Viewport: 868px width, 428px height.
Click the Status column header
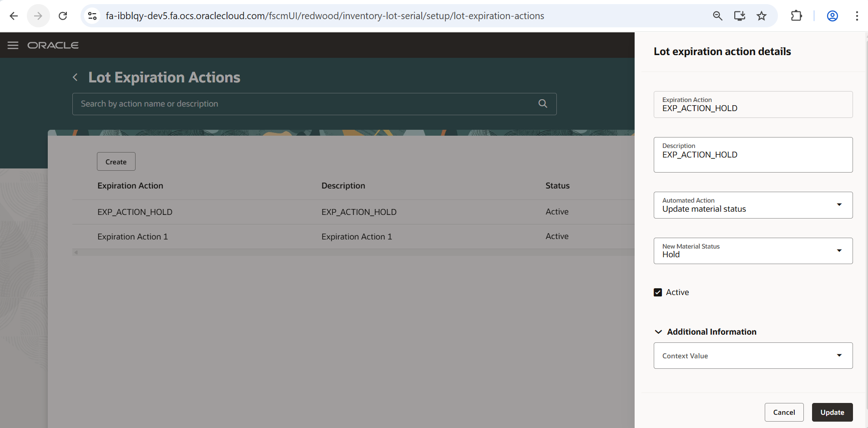pyautogui.click(x=557, y=186)
